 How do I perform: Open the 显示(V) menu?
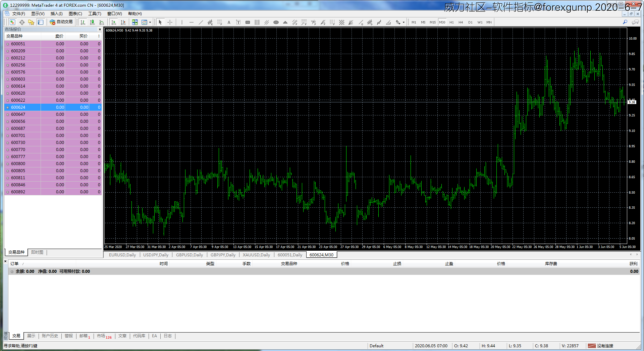click(38, 14)
